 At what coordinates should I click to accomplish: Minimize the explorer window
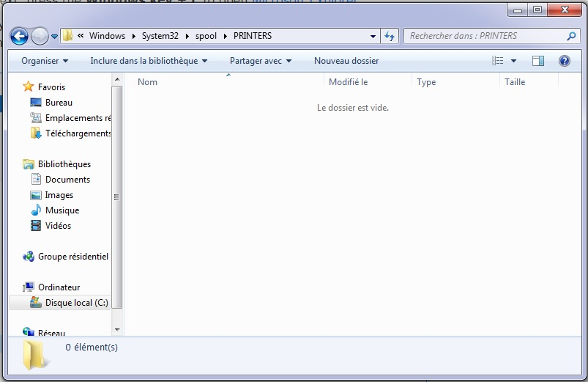point(518,10)
